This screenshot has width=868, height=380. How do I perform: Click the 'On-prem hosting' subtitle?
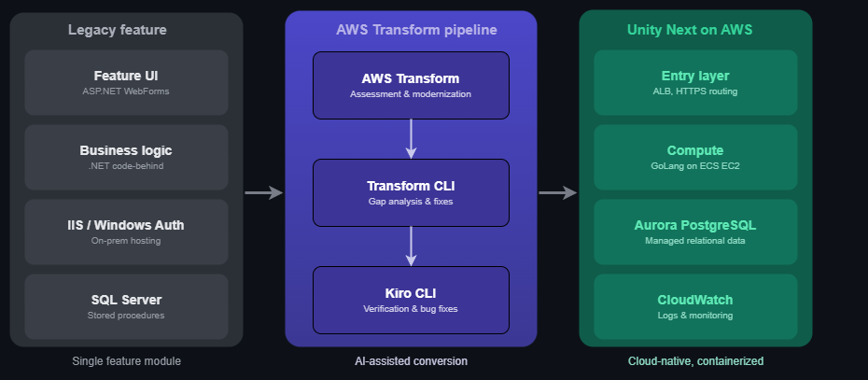click(x=126, y=241)
